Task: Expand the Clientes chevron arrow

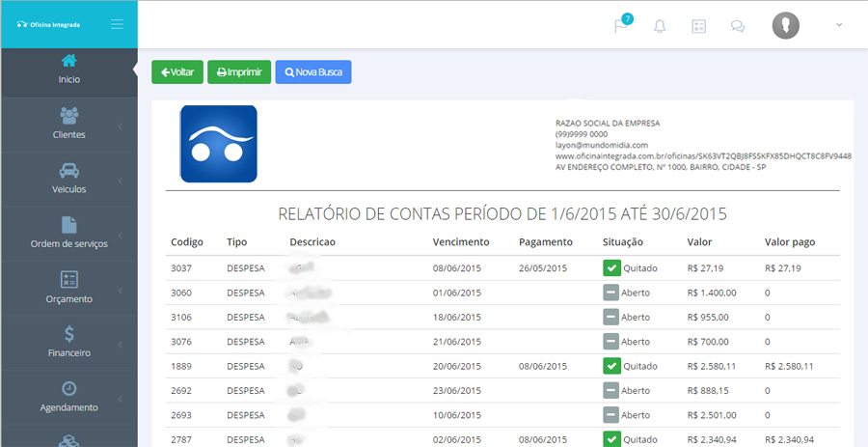Action: 121,126
